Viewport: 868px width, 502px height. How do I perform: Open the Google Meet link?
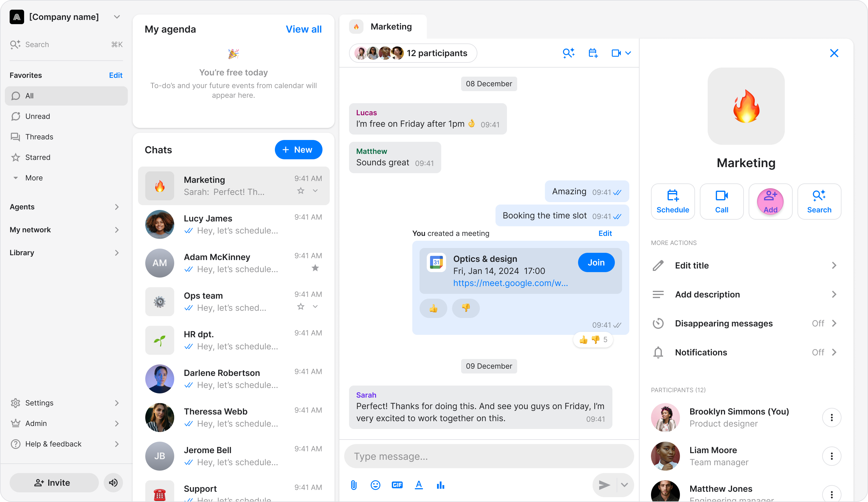tap(511, 283)
